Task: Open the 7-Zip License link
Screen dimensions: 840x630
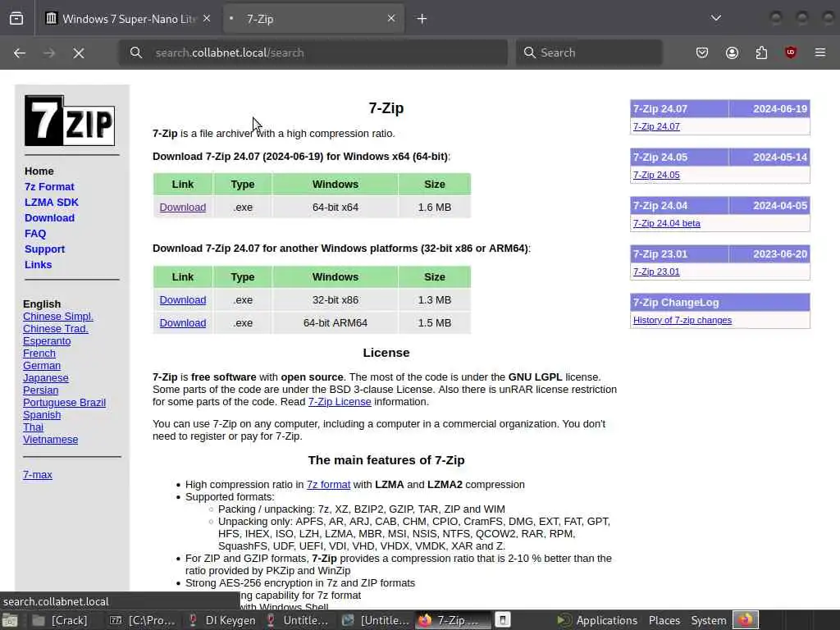Action: (340, 401)
